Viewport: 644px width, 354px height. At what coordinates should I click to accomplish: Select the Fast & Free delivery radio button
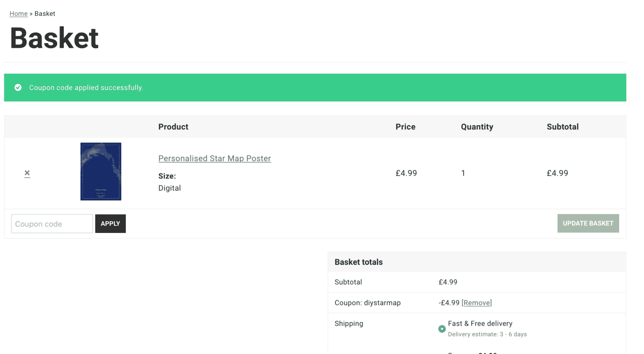[442, 329]
